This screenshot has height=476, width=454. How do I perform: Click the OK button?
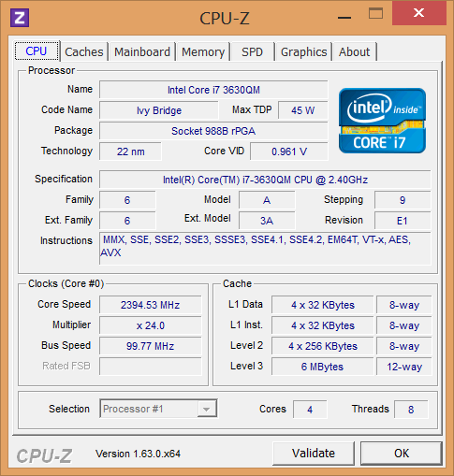[402, 453]
